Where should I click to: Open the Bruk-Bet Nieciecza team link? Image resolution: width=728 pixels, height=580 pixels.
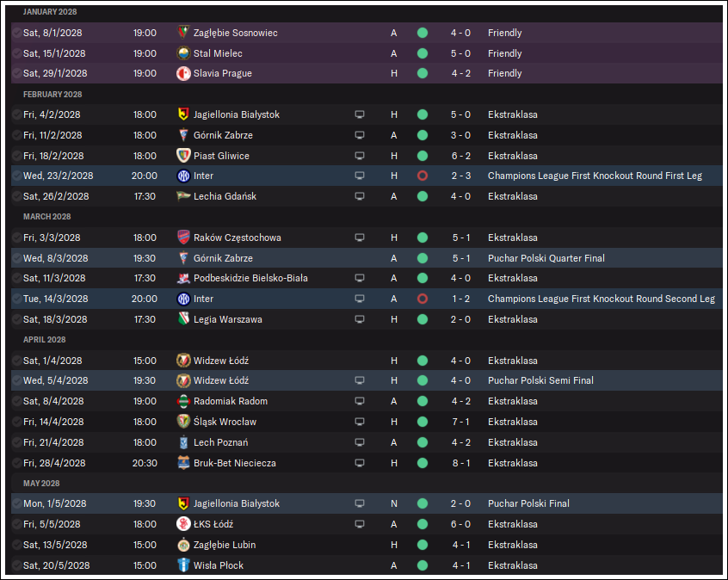coord(235,463)
